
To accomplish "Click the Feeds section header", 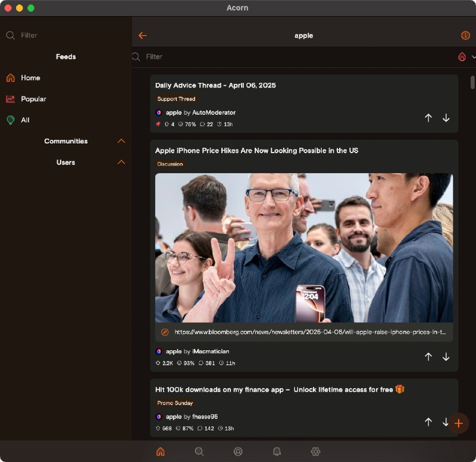I will [66, 57].
